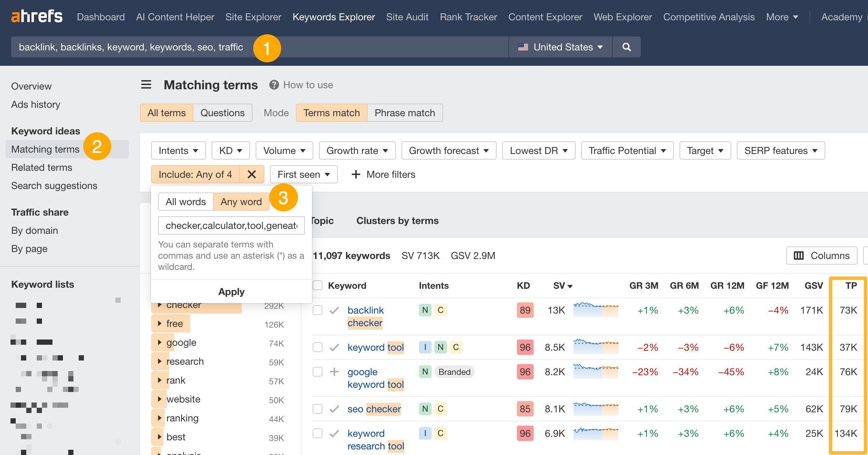This screenshot has height=455, width=868.
Task: Click the ahrefs logo
Action: (x=37, y=16)
